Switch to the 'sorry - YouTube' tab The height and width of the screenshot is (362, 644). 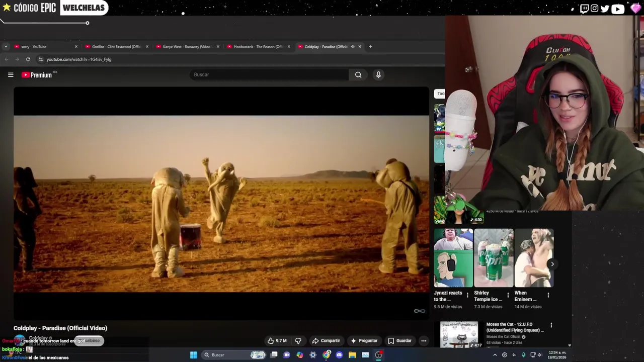pyautogui.click(x=45, y=47)
